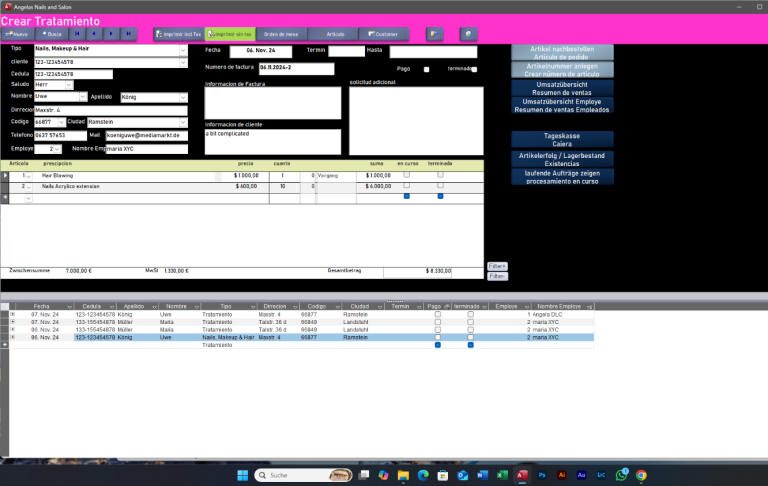Screen dimensions: 768x486
Task: Open WhatsApp from the taskbar
Action: pyautogui.click(x=621, y=475)
